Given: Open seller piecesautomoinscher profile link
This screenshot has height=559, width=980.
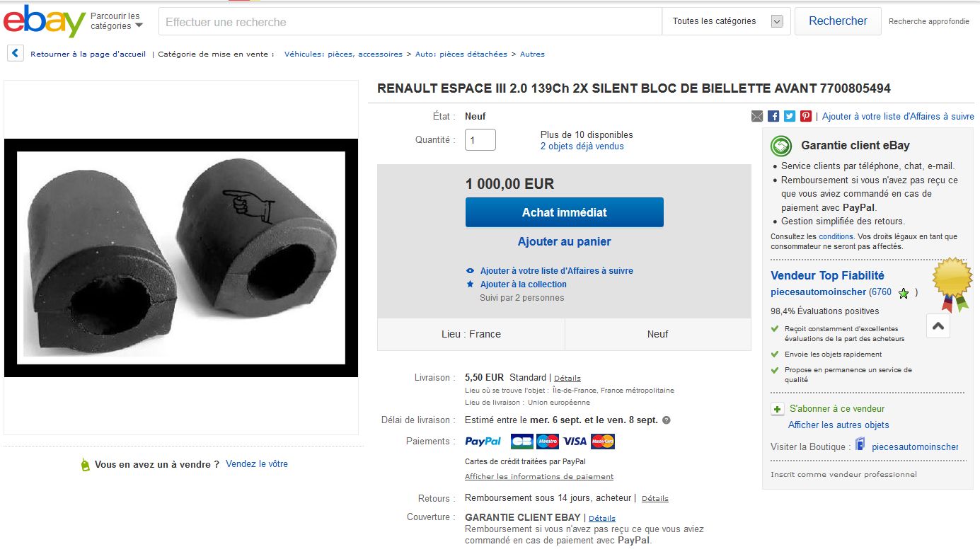Looking at the screenshot, I should click(x=818, y=292).
